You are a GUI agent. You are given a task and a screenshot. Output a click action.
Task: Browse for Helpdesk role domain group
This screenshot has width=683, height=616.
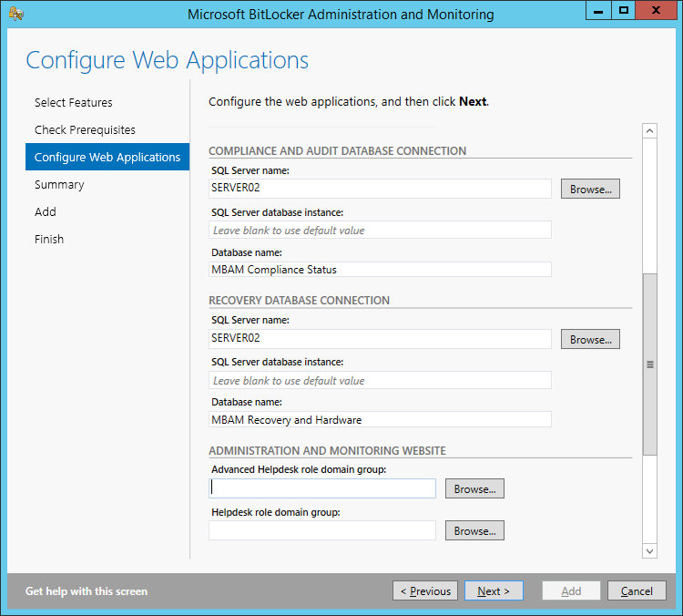coord(474,530)
